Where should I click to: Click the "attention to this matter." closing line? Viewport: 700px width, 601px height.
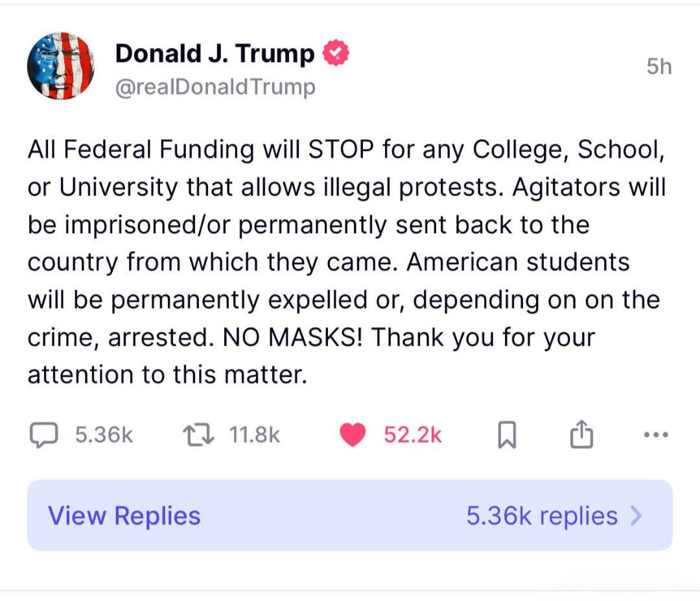coord(167,375)
